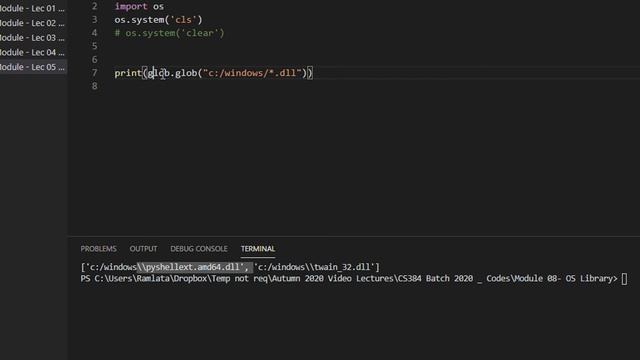
Task: Click line number 7 in gutter
Action: (x=95, y=73)
